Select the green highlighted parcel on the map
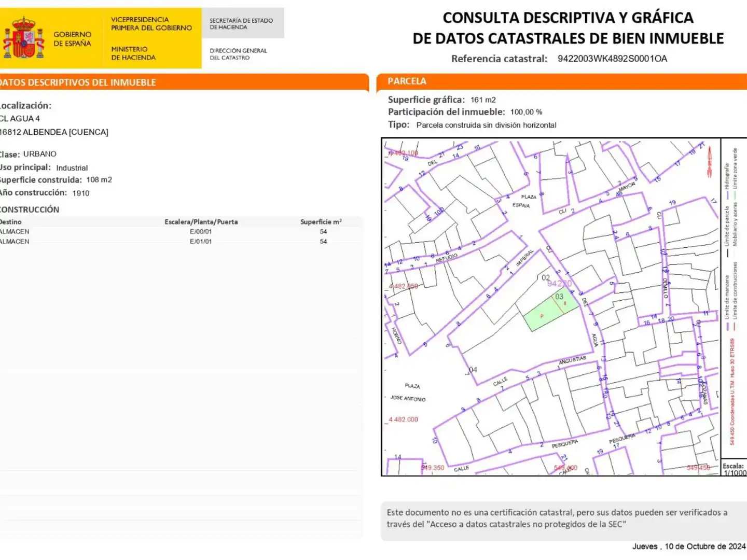This screenshot has height=560, width=747. [x=551, y=311]
